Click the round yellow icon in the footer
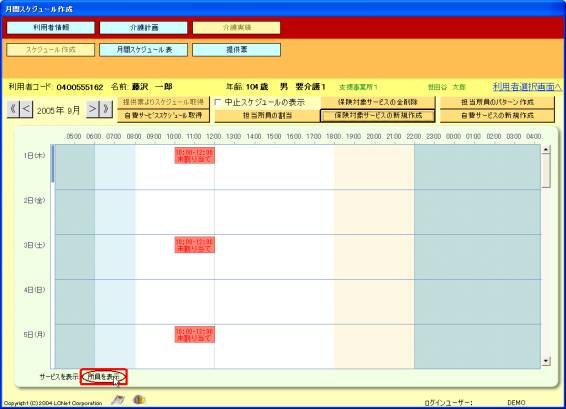The width and height of the screenshot is (566, 409). 139,399
